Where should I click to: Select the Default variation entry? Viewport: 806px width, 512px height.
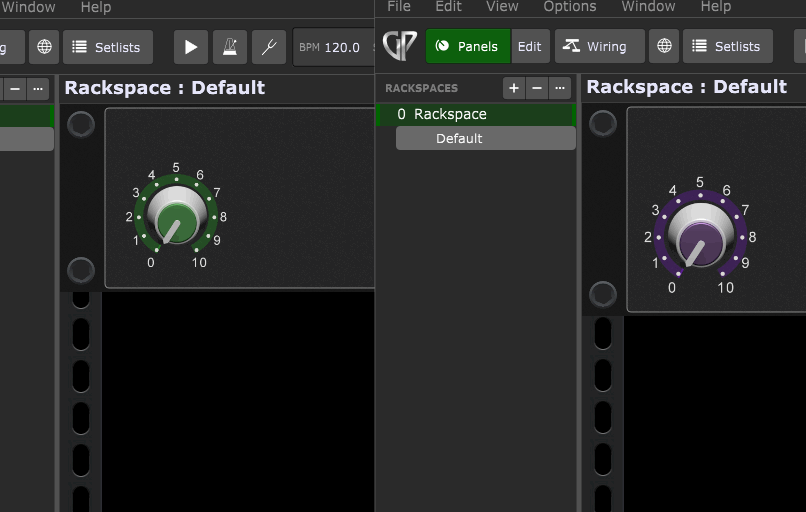click(485, 138)
